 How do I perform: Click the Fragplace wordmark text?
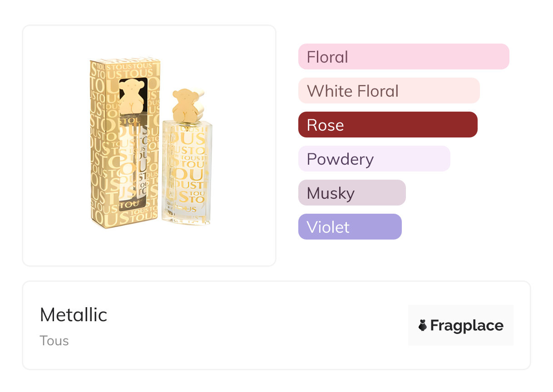[466, 326]
